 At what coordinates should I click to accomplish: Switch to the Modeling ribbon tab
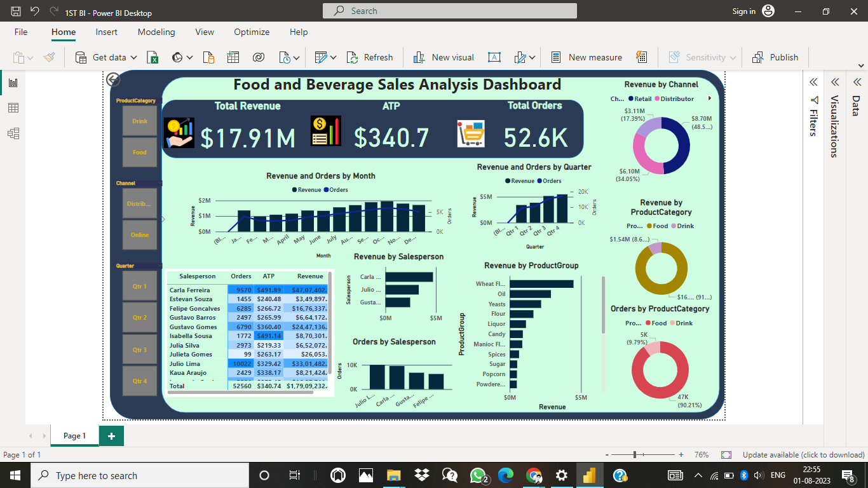[156, 32]
